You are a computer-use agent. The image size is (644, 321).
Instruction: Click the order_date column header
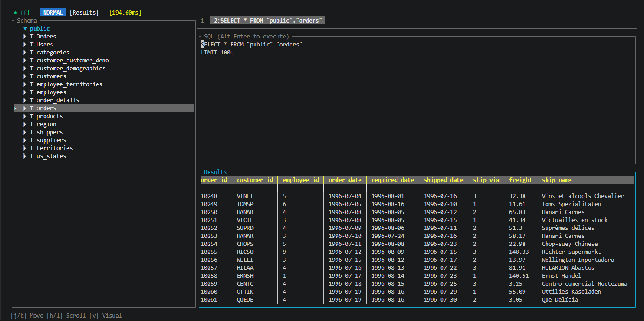pos(345,180)
